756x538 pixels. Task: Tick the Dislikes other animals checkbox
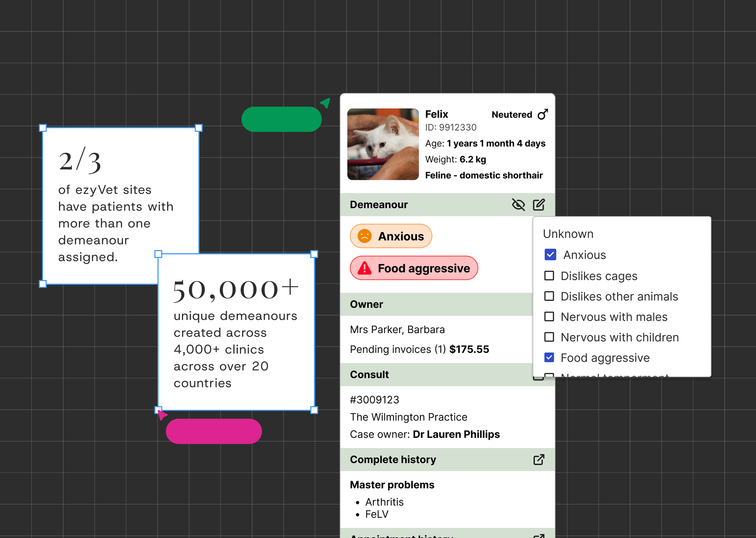pyautogui.click(x=549, y=296)
